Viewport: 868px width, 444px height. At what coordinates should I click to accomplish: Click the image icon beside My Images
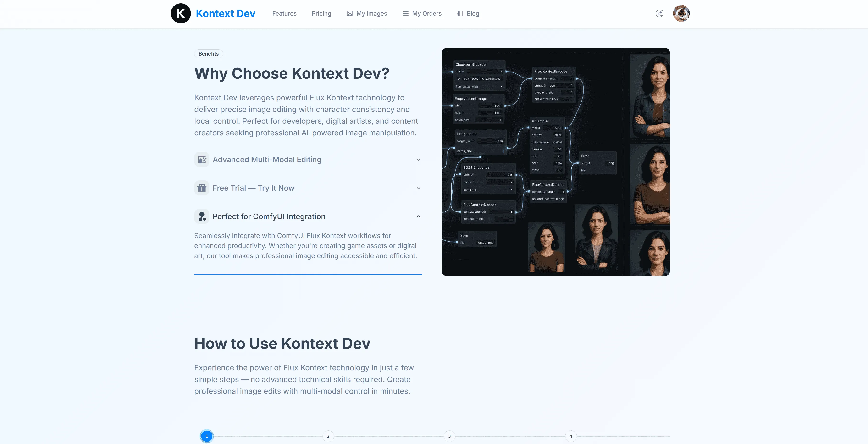pyautogui.click(x=349, y=13)
